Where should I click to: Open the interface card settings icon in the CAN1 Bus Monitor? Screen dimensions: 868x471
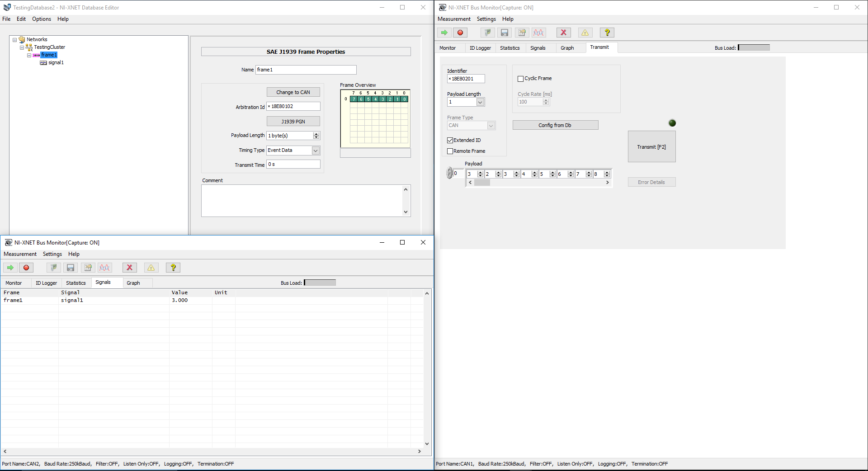(x=487, y=33)
